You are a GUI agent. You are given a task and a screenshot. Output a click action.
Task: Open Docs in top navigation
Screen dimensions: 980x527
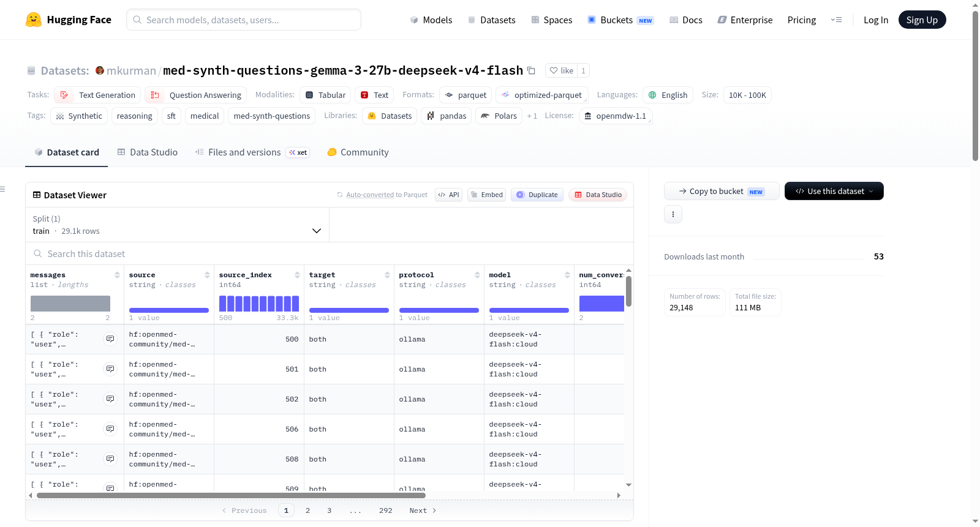click(685, 20)
